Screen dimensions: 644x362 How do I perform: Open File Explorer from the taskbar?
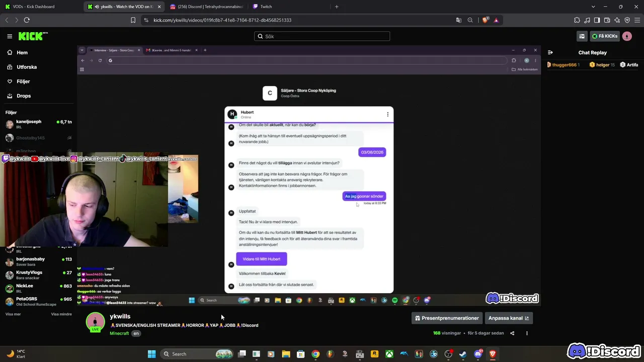tap(286, 354)
